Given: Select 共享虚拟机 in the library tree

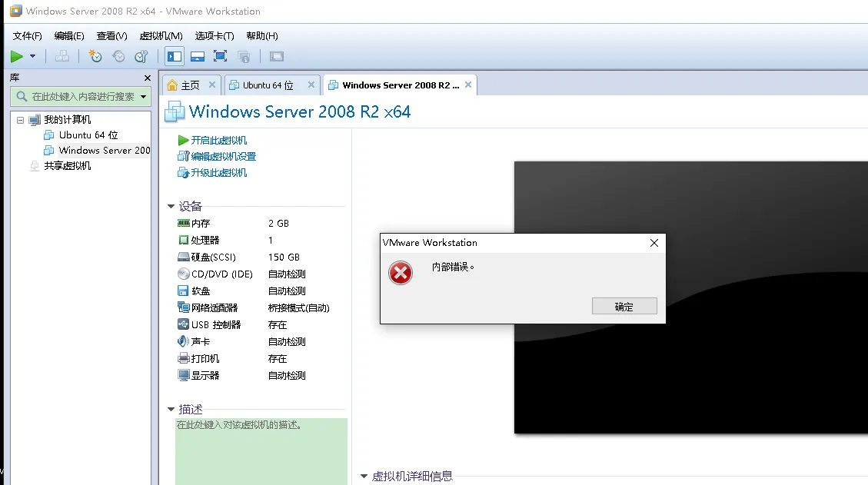Looking at the screenshot, I should click(67, 165).
